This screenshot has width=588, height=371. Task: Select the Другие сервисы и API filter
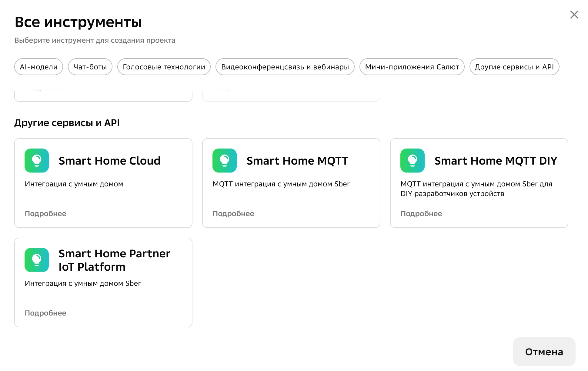514,67
